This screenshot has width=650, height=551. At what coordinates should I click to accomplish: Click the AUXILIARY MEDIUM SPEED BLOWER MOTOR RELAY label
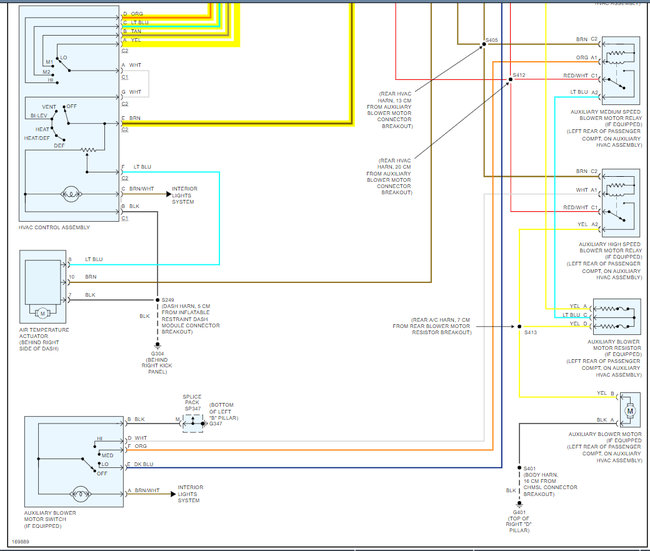[x=606, y=115]
